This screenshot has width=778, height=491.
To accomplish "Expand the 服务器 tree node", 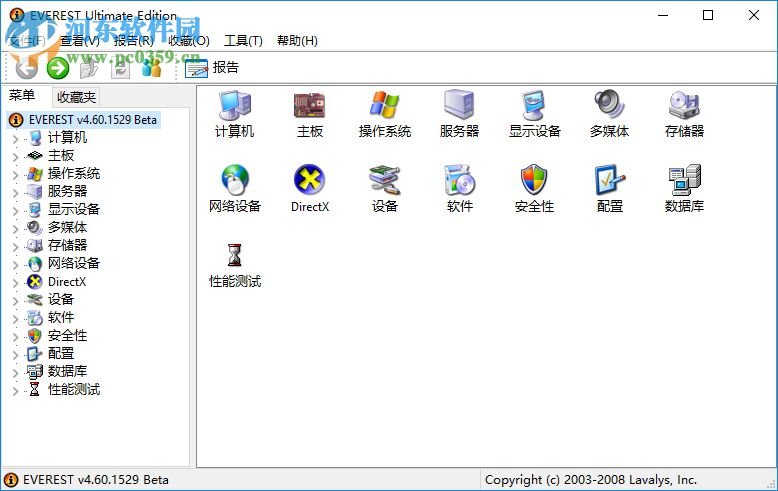I will coord(15,192).
